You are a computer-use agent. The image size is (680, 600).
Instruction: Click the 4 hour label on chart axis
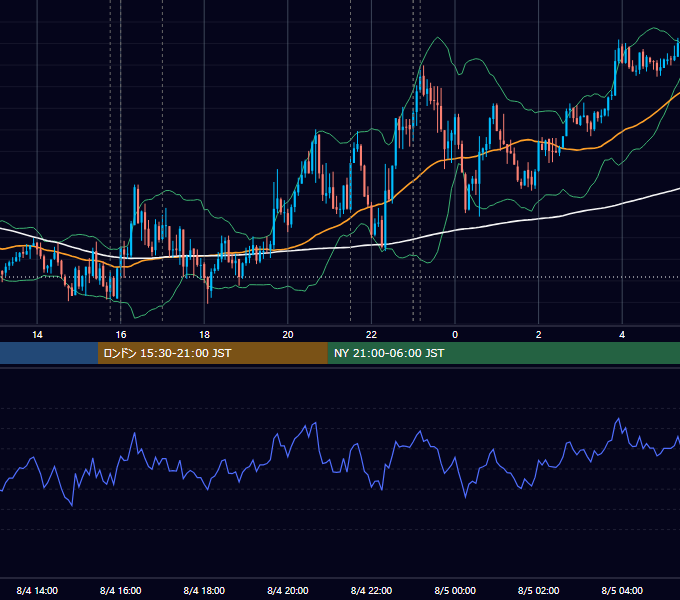[x=622, y=335]
